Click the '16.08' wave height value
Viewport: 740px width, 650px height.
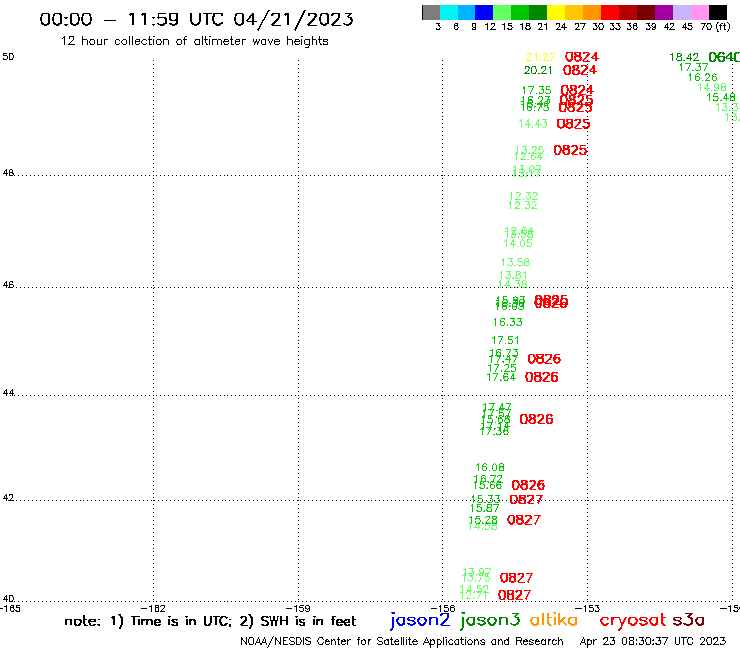coord(489,467)
